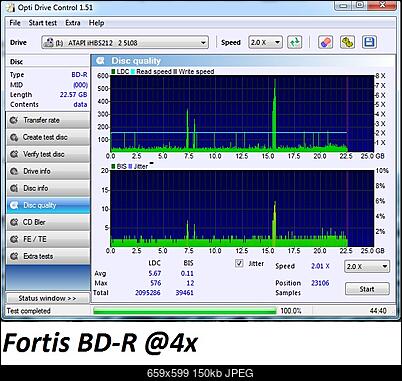Open the Help menu
The width and height of the screenshot is (402, 381).
point(96,23)
